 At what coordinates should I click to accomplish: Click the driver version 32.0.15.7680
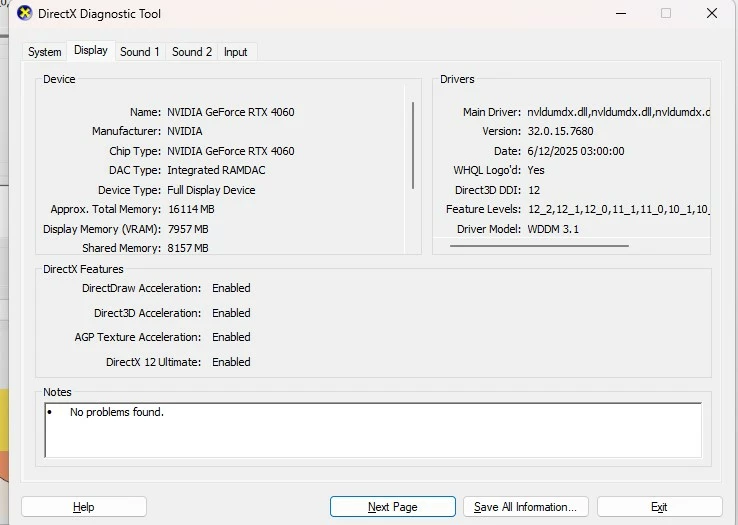coord(560,131)
